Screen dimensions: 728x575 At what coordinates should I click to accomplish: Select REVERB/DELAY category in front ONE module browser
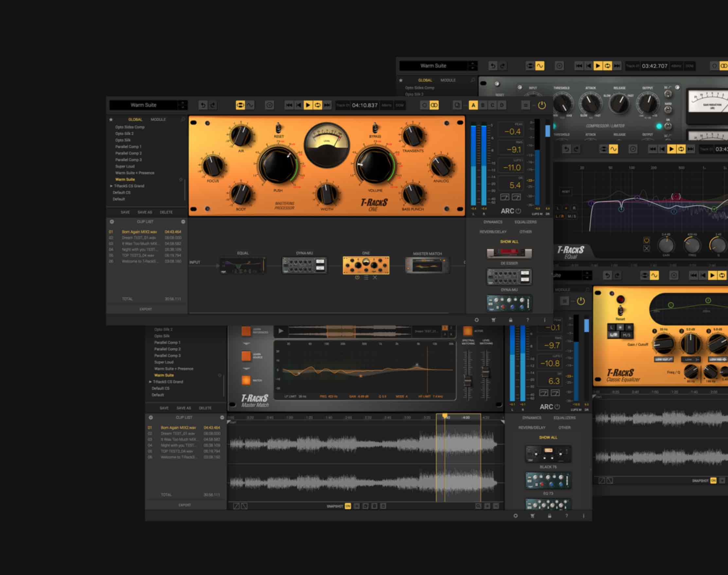click(493, 232)
